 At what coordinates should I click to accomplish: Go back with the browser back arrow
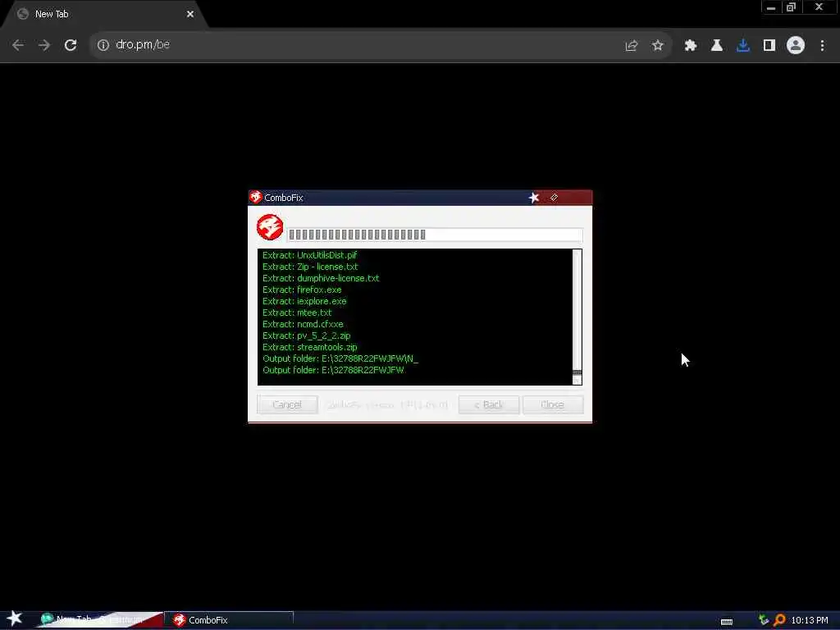coord(18,45)
